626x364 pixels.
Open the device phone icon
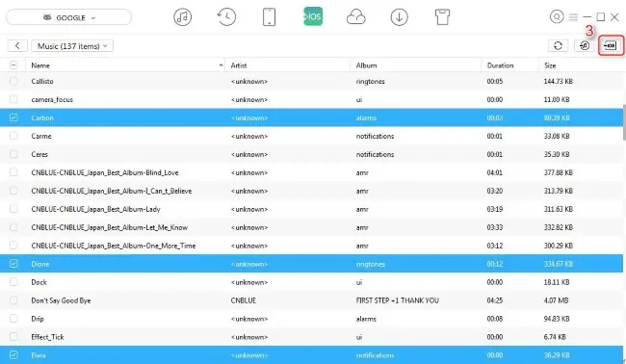(x=269, y=17)
